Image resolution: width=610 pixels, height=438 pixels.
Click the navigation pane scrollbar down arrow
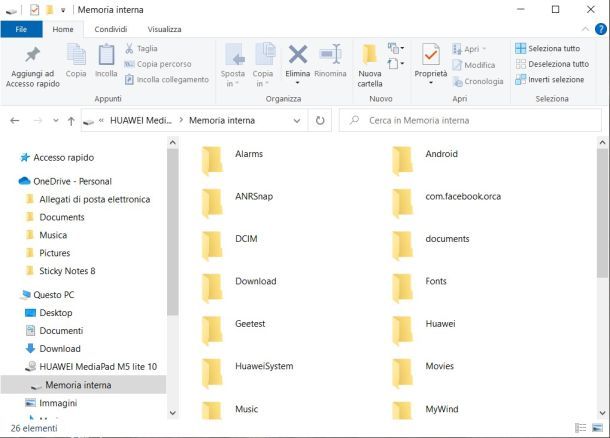pos(173,413)
